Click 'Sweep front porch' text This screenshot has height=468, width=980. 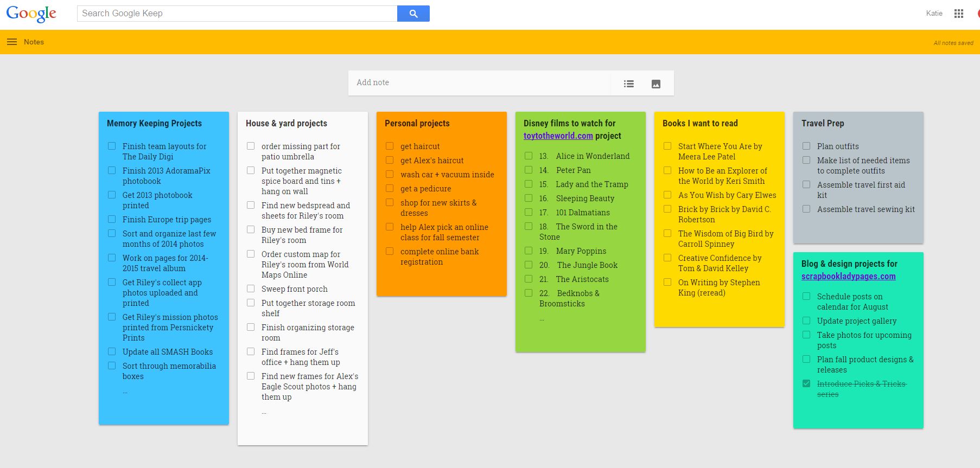(295, 289)
